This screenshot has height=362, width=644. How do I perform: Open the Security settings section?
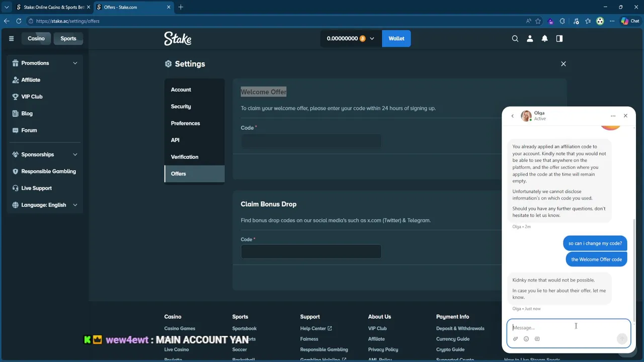click(x=194, y=107)
